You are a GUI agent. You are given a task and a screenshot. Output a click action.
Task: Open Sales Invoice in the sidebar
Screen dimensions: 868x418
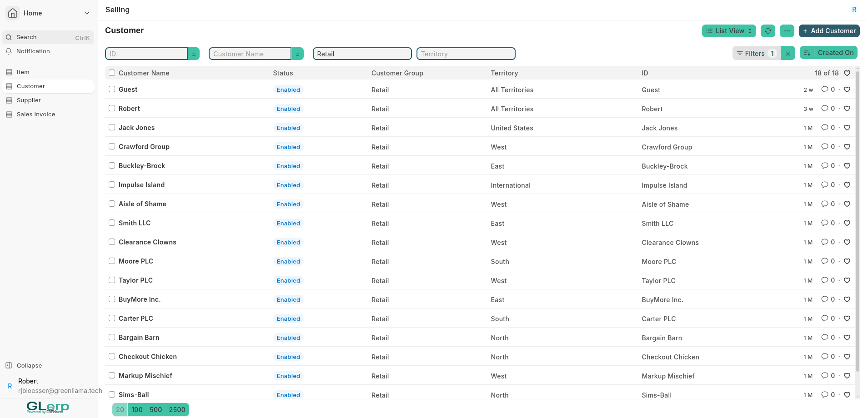[36, 114]
